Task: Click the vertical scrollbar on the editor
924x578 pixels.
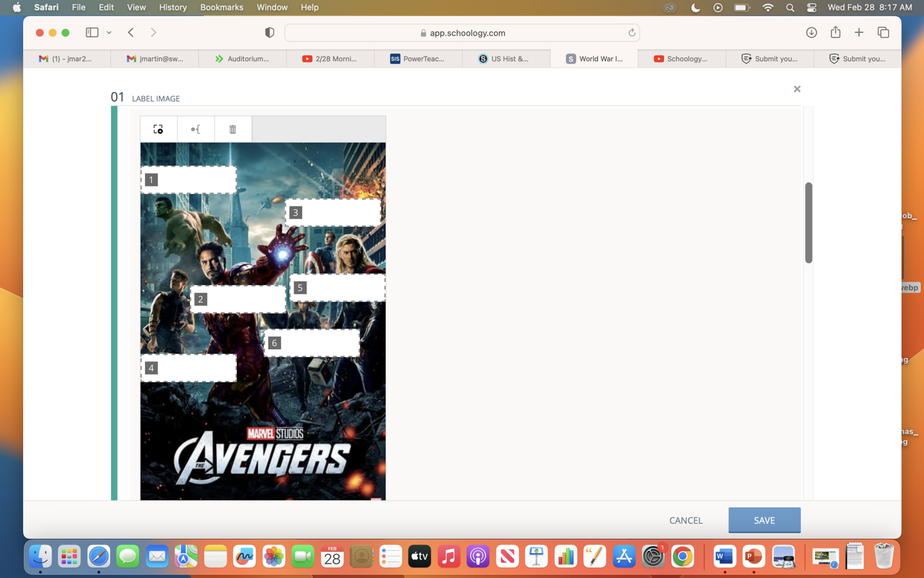Action: tap(808, 223)
